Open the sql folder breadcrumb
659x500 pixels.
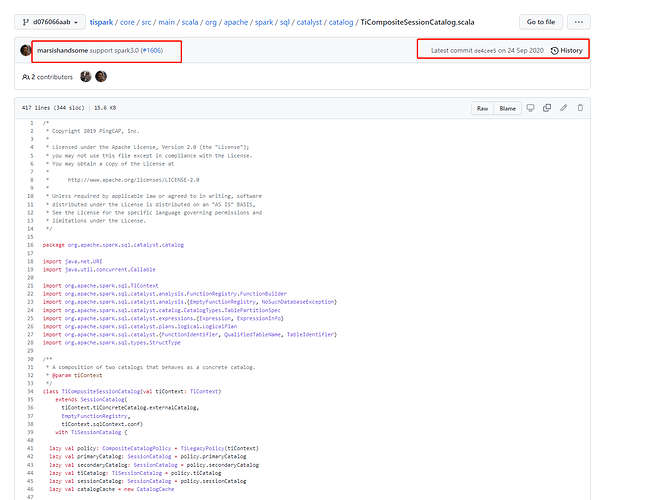(285, 22)
